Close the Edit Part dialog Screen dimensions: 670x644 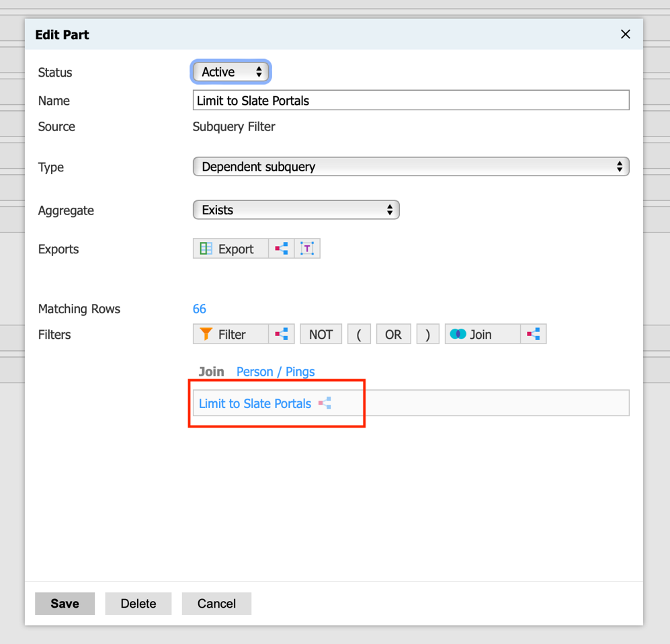pyautogui.click(x=625, y=34)
